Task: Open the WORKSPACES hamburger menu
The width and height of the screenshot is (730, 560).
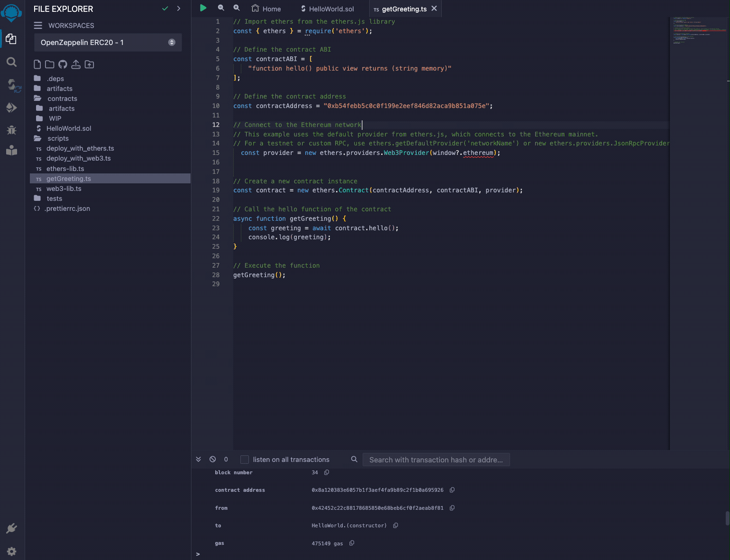Action: coord(38,26)
